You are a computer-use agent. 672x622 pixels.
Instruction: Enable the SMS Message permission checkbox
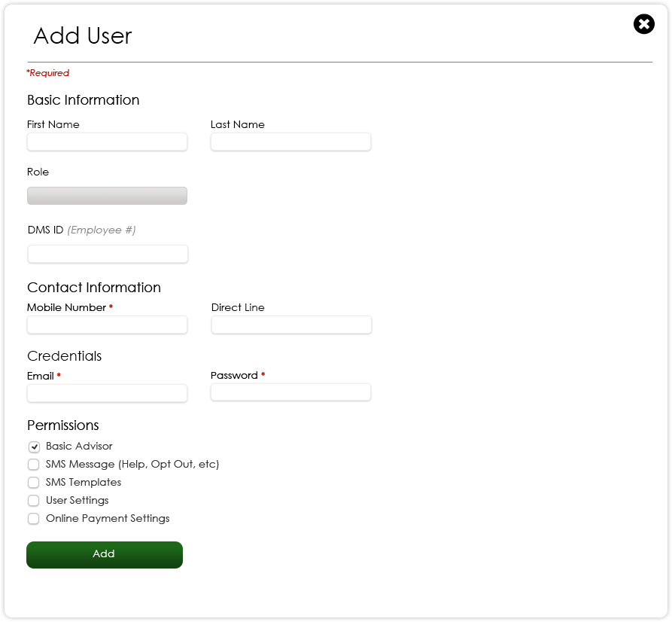coord(34,465)
